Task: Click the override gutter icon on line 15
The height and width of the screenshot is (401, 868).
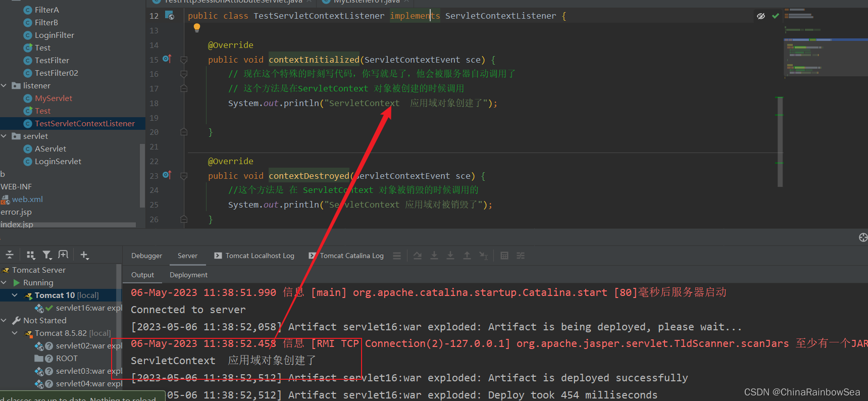Action: coord(167,59)
